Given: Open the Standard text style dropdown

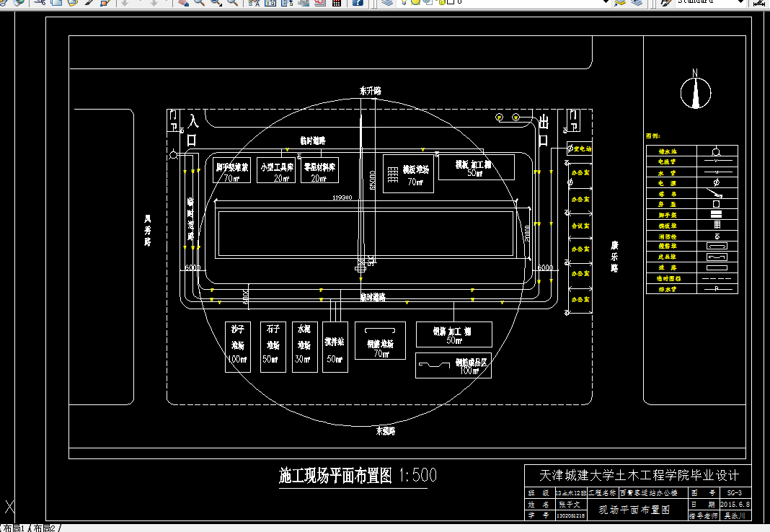Looking at the screenshot, I should coord(740,4).
